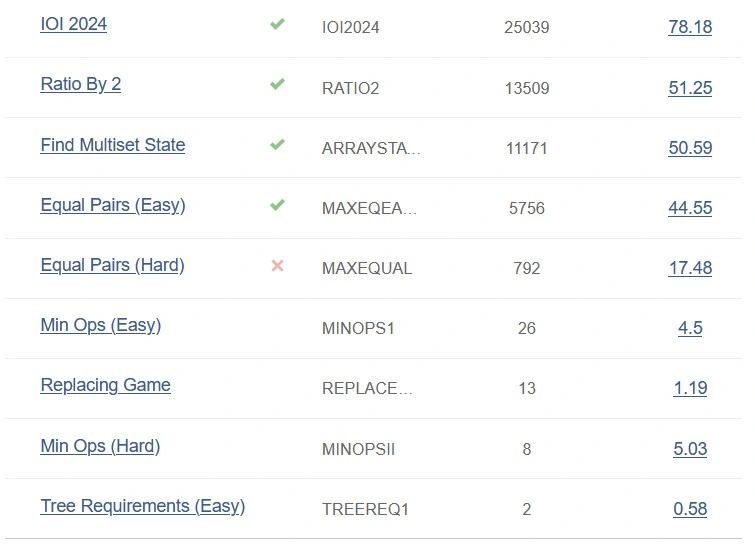Click solved checkmark for Find Multiset State
The image size is (755, 547).
click(277, 144)
